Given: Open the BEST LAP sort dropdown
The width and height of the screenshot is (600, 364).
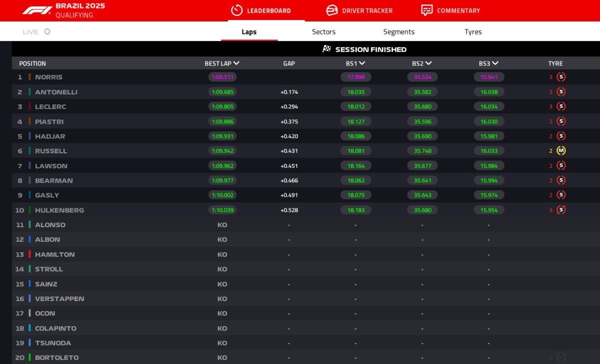Looking at the screenshot, I should [237, 63].
